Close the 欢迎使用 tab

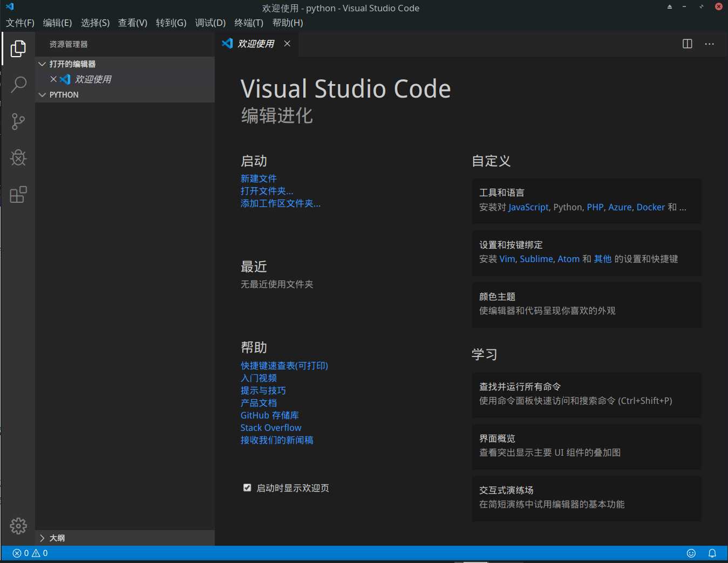[x=287, y=44]
